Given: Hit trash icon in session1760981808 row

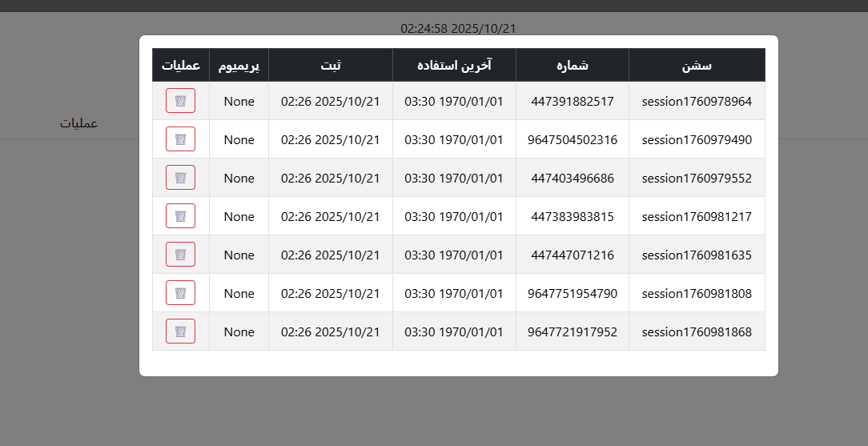Looking at the screenshot, I should [180, 293].
